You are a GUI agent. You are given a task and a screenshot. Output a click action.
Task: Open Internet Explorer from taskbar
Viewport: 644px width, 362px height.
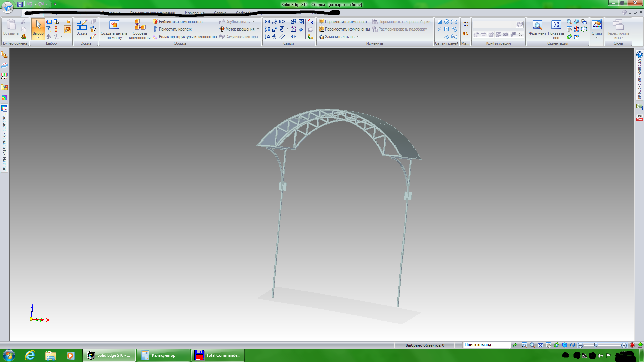(x=30, y=355)
